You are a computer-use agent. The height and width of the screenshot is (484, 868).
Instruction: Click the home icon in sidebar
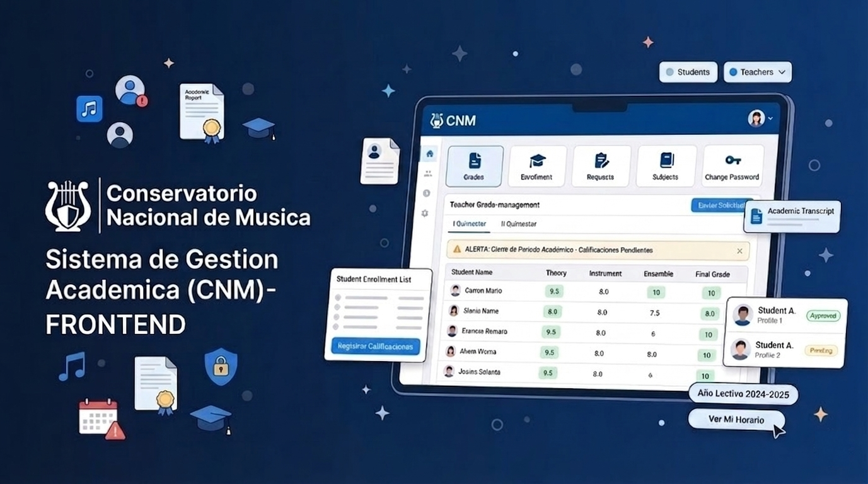[x=429, y=154]
